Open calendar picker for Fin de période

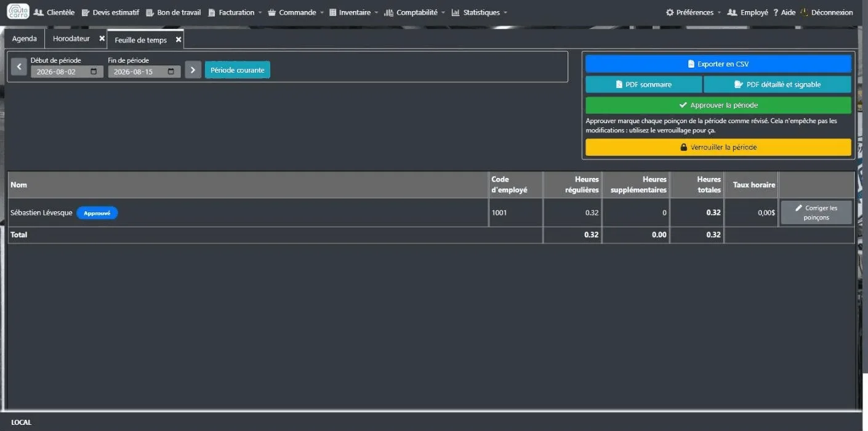(x=171, y=71)
